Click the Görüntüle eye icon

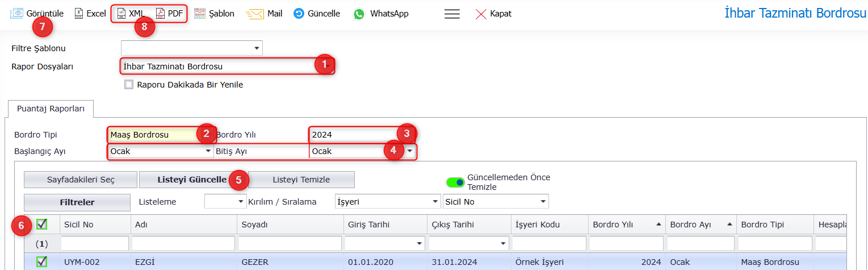(x=16, y=13)
